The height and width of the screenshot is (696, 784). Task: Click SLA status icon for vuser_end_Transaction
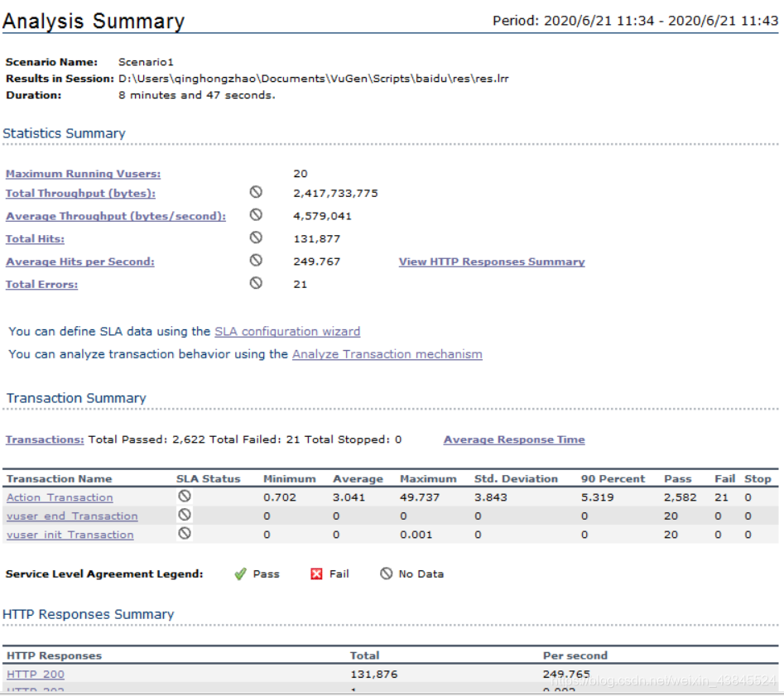coord(185,515)
